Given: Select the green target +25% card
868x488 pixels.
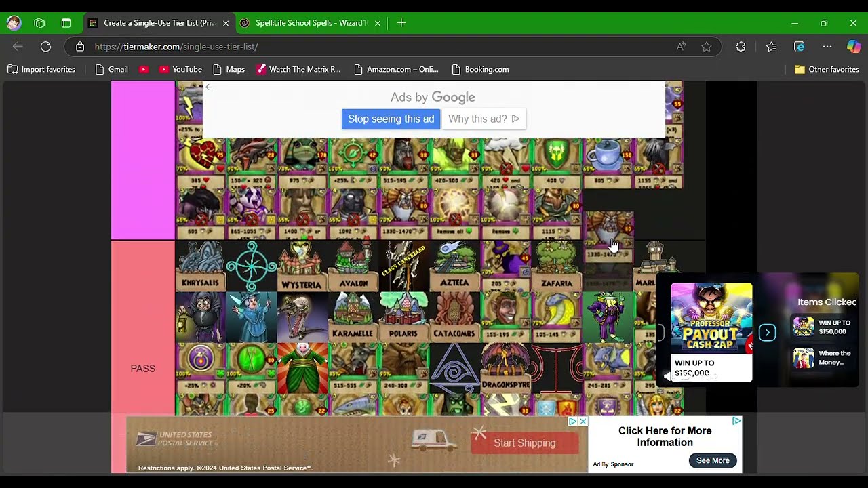Looking at the screenshot, I should pos(353,163).
